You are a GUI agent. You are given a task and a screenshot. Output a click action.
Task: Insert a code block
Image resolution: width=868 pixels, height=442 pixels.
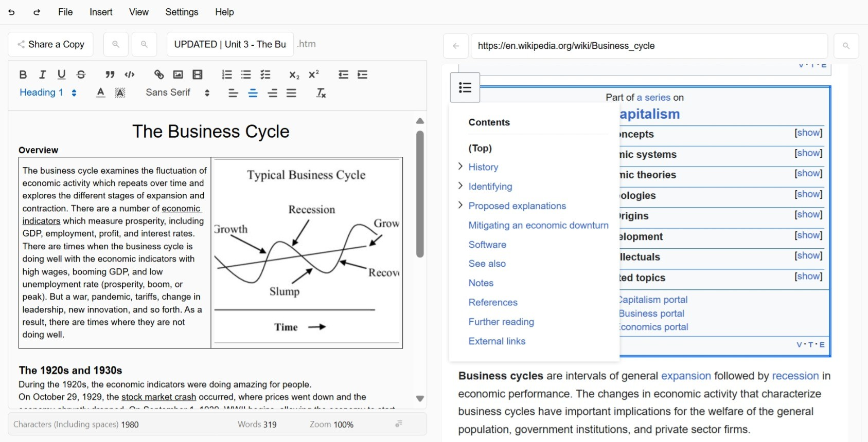click(130, 75)
